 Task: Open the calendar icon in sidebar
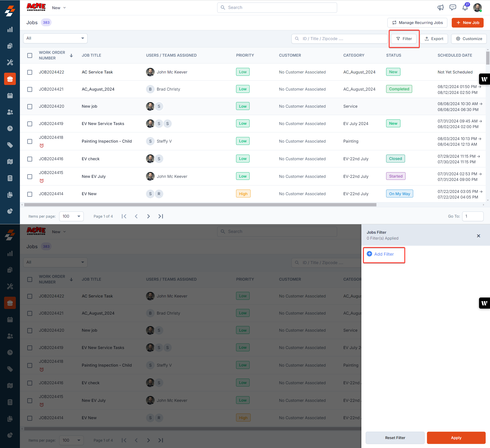click(x=10, y=95)
